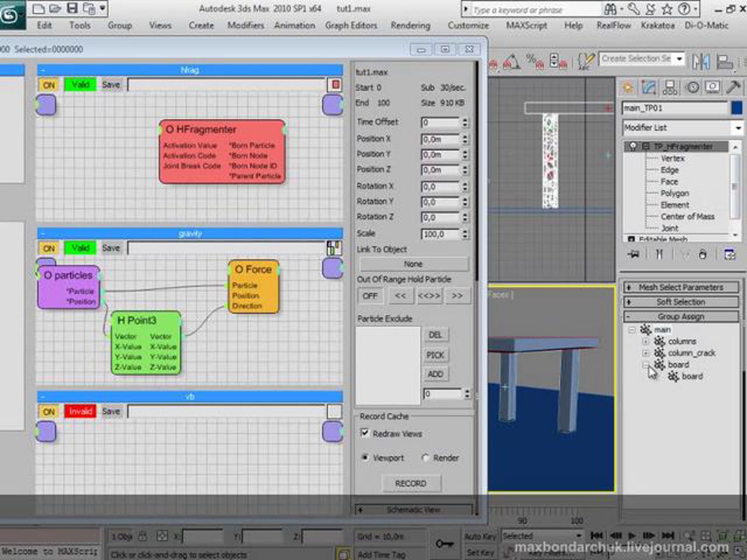
Task: Expand the column_crack group tree node
Action: click(x=645, y=353)
